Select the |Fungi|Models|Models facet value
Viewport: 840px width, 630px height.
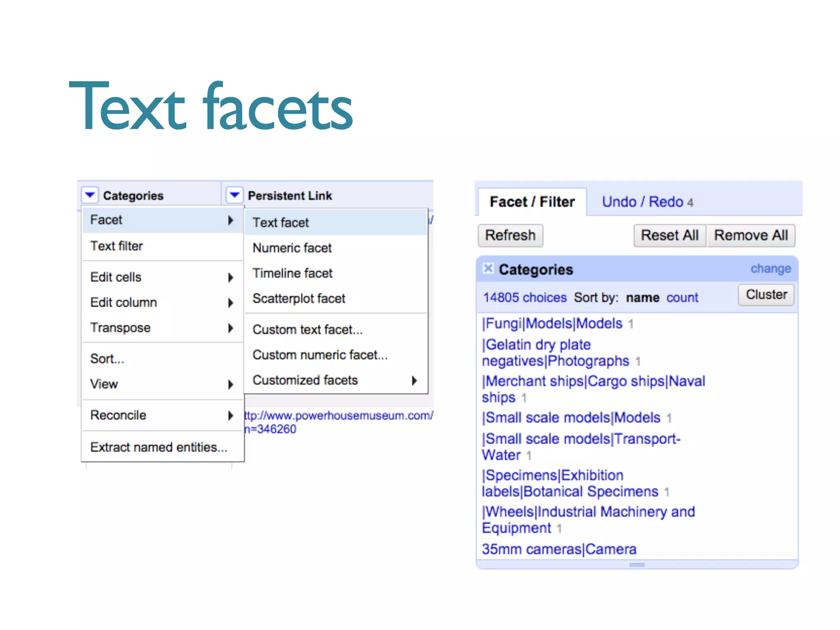pos(552,324)
